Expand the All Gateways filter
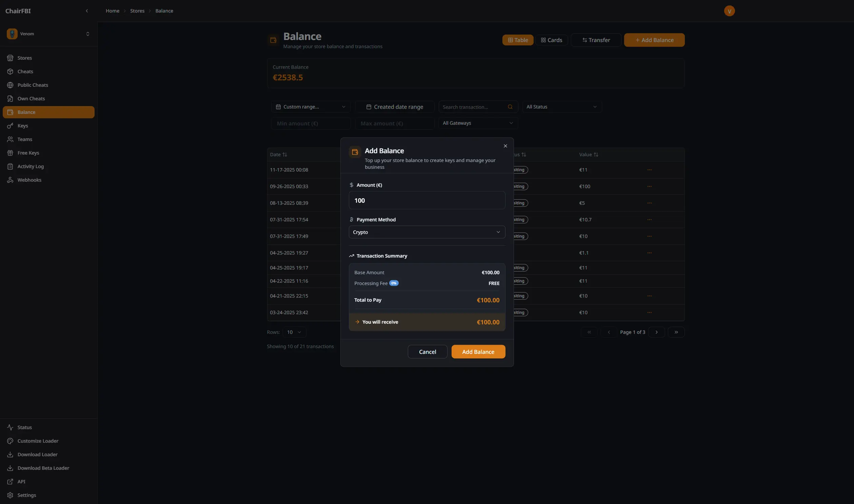The height and width of the screenshot is (504, 854). pyautogui.click(x=478, y=123)
